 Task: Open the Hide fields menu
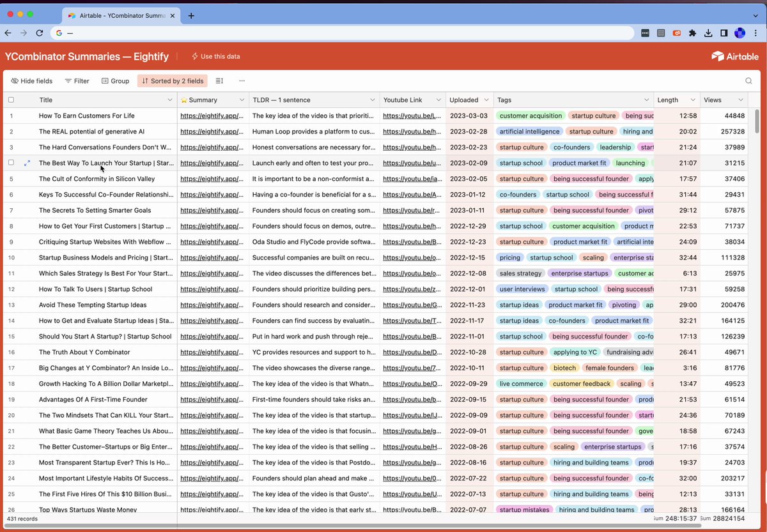(31, 80)
